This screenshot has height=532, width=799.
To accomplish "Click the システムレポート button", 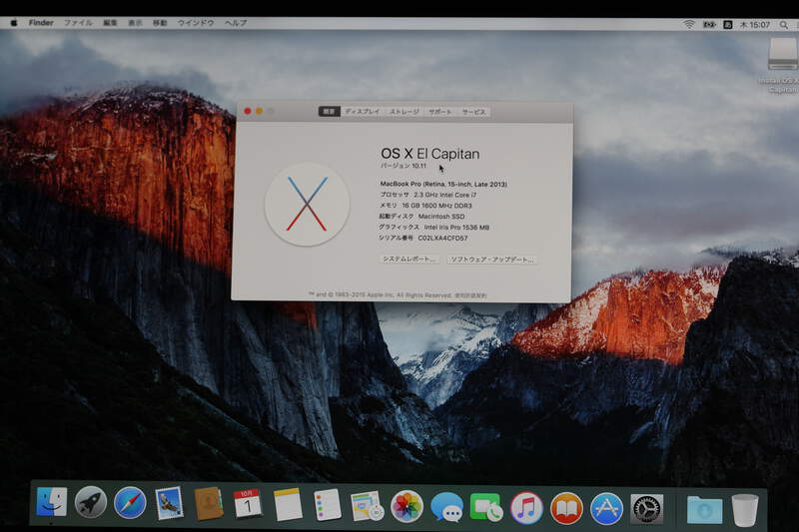I will tap(409, 259).
